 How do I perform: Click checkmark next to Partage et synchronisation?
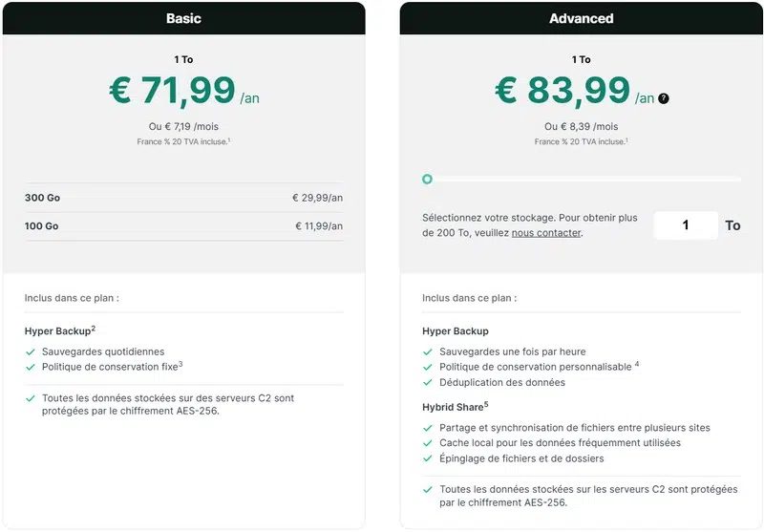[x=427, y=428]
